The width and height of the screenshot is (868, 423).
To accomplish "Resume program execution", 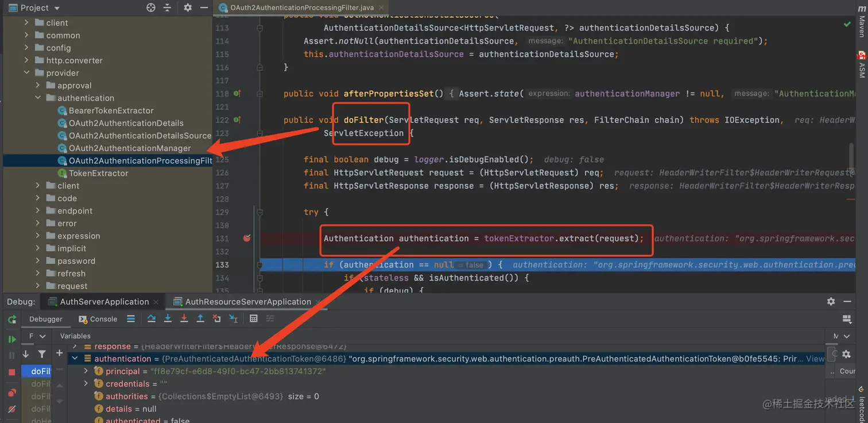I will click(11, 340).
